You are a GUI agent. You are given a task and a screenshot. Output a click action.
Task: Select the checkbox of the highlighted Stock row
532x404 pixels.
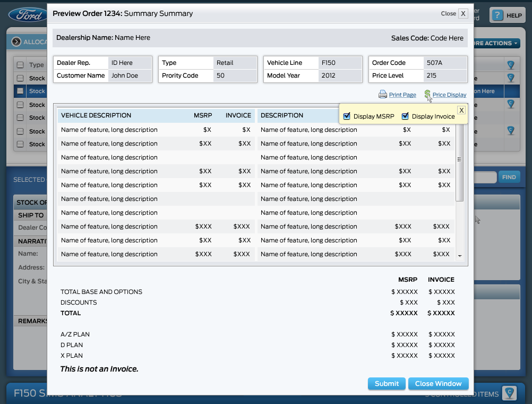point(20,91)
